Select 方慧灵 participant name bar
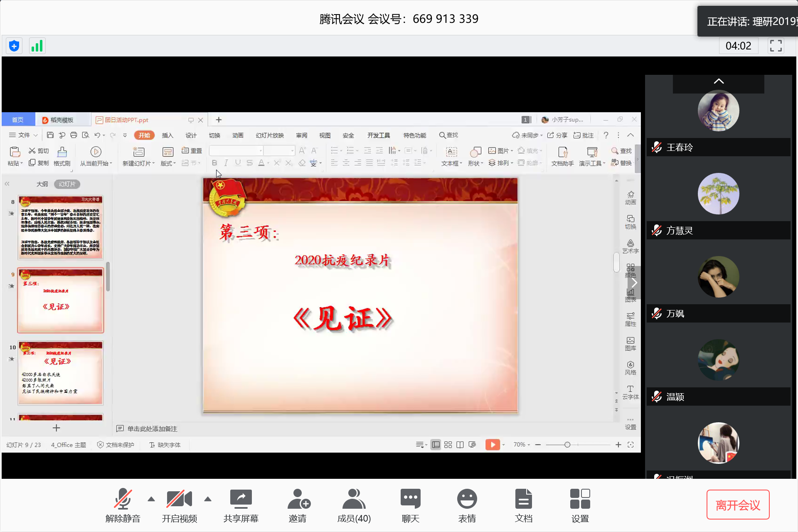Viewport: 798px width, 532px height. [718, 230]
